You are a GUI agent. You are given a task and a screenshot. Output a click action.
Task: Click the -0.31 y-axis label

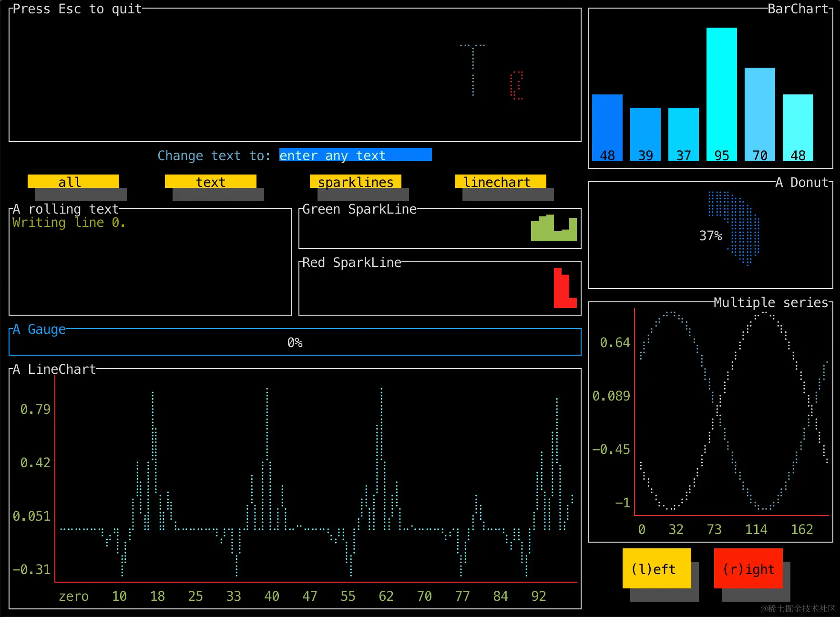point(31,569)
